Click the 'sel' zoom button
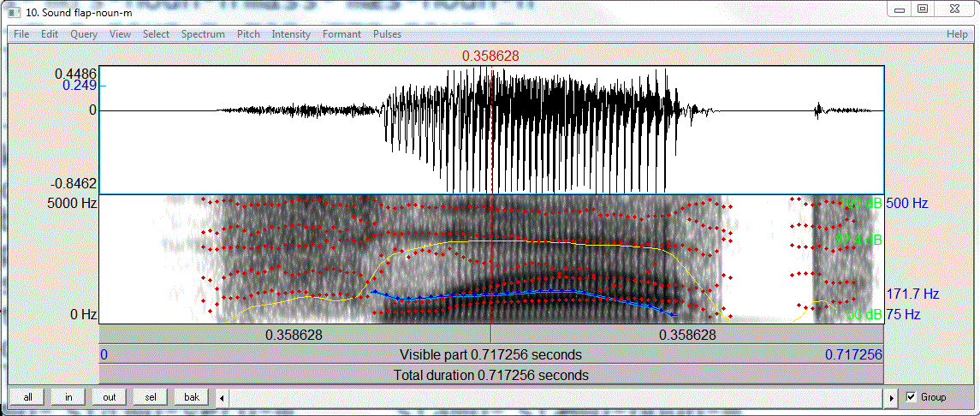 pyautogui.click(x=151, y=396)
